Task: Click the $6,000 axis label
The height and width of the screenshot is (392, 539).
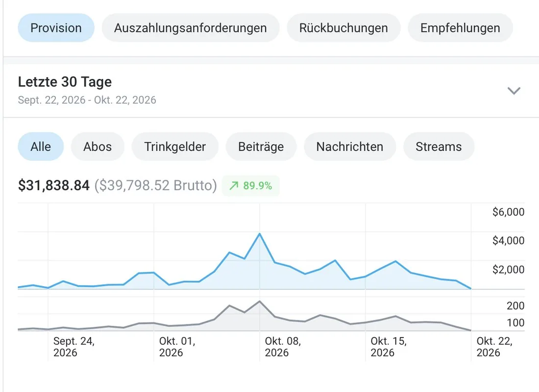Action: [508, 212]
